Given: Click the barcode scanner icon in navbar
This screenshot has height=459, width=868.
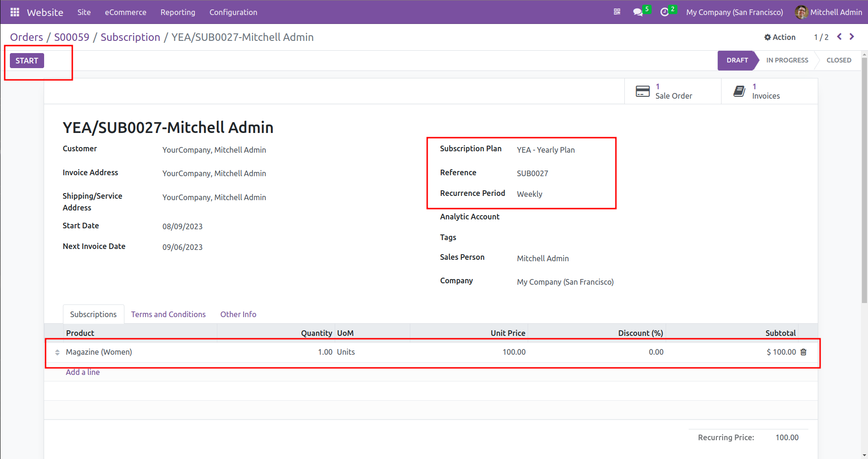Looking at the screenshot, I should point(617,12).
